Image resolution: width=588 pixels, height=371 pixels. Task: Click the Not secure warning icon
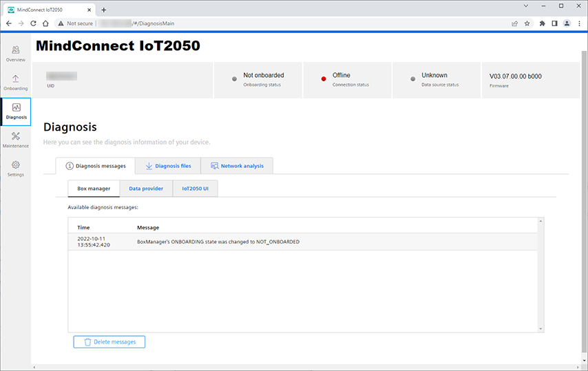point(61,23)
